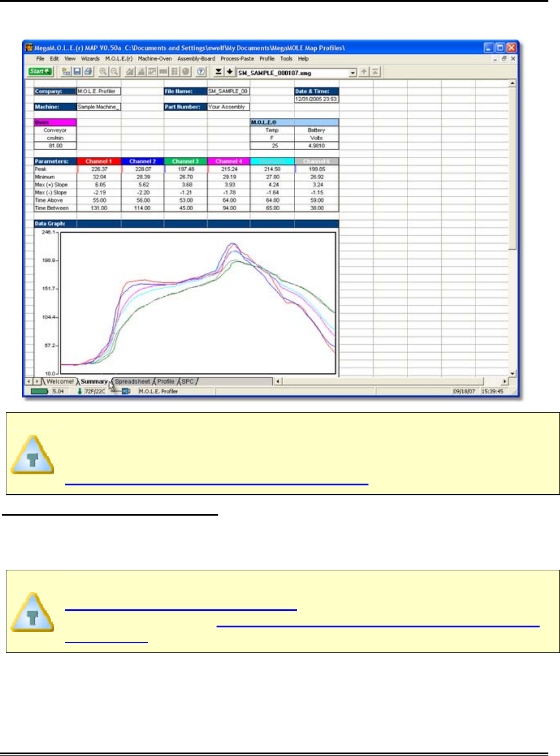Image resolution: width=560 pixels, height=756 pixels.
Task: Click the status bar time 15:39:45
Action: click(x=492, y=392)
